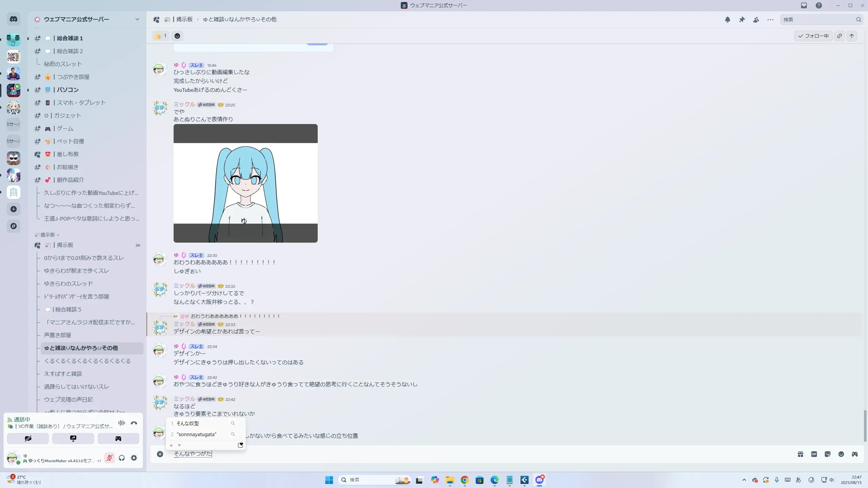This screenshot has width=868, height=488.
Task: Click the GIF picker icon
Action: 814,454
